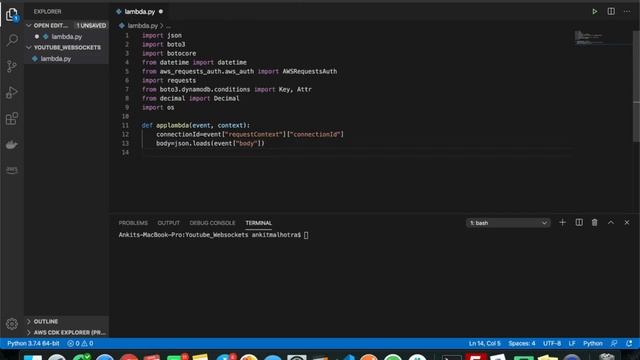
Task: Click the 'def applambda(event, context):' line
Action: [x=196, y=125]
